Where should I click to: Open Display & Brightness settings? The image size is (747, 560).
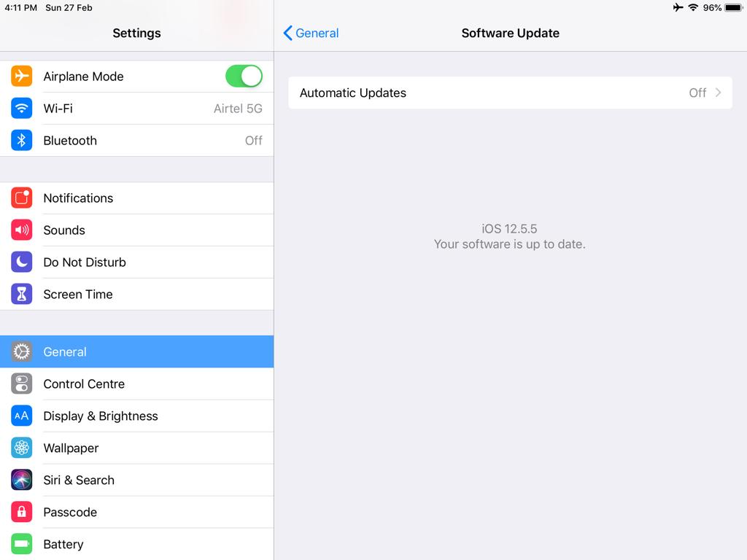point(136,416)
